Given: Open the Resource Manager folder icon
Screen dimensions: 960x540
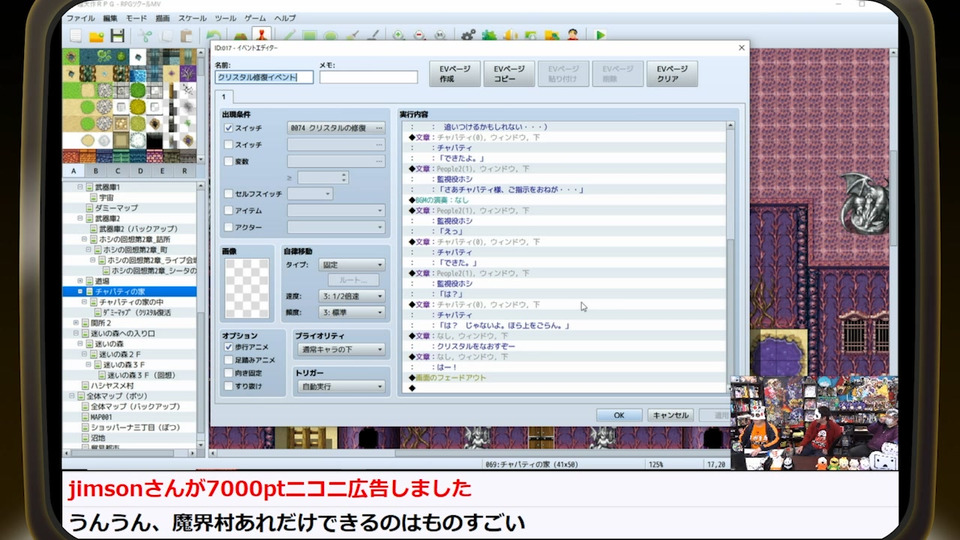Looking at the screenshot, I should coord(552,36).
